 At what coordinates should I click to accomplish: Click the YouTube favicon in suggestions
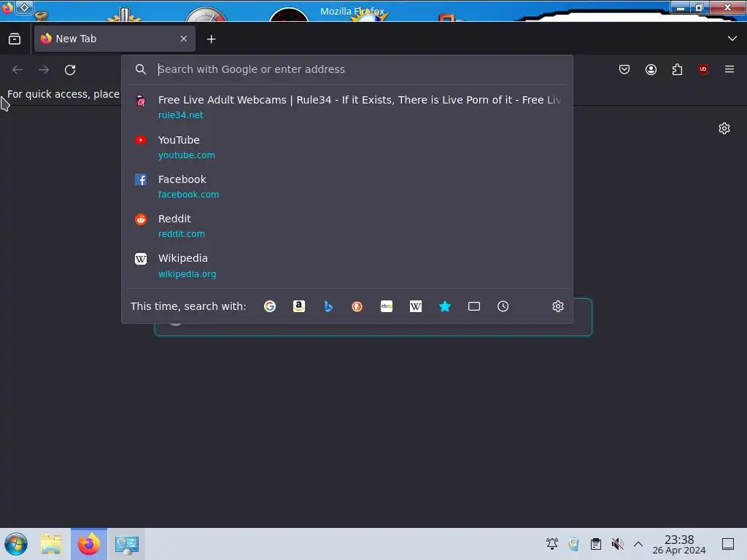(x=141, y=140)
